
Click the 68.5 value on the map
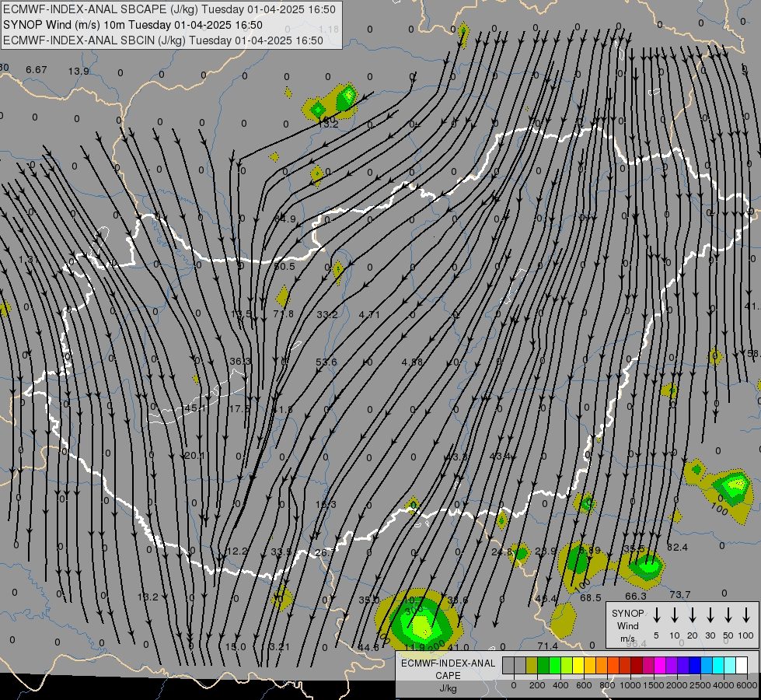pos(591,597)
